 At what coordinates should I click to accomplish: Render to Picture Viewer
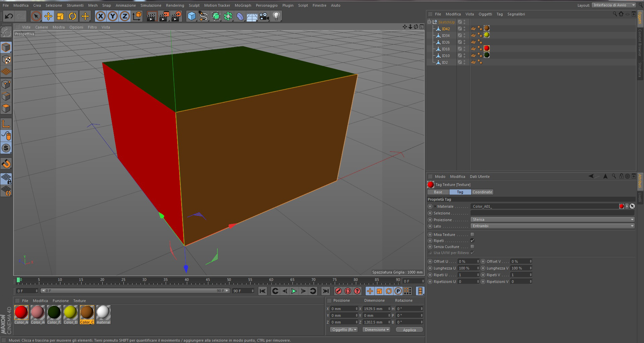164,16
